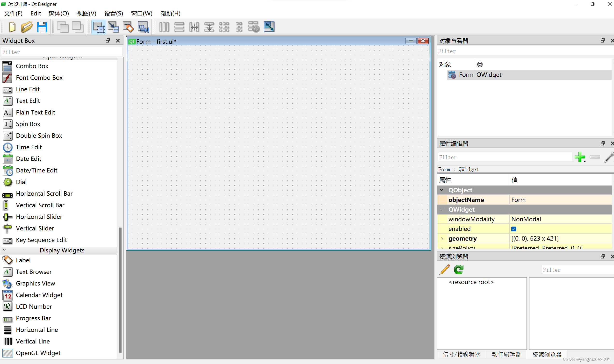Select the Edit Signals/Slots mode icon
Image resolution: width=614 pixels, height=364 pixels.
(114, 27)
